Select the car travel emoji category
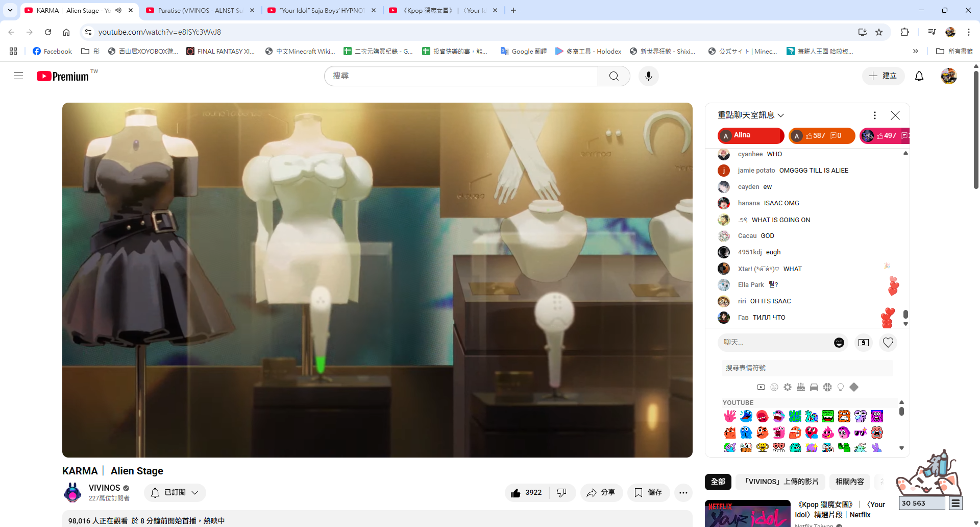 (x=814, y=387)
